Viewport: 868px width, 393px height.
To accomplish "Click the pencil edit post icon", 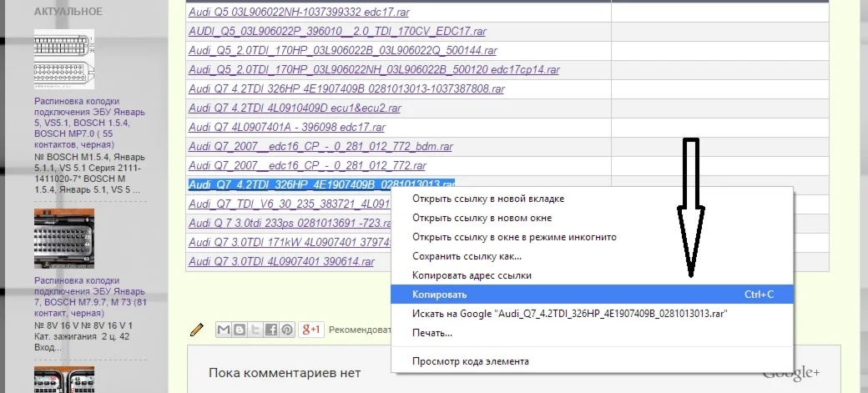I will pos(196,330).
